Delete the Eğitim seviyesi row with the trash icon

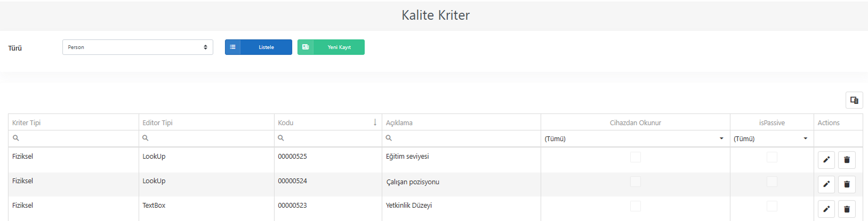[847, 160]
